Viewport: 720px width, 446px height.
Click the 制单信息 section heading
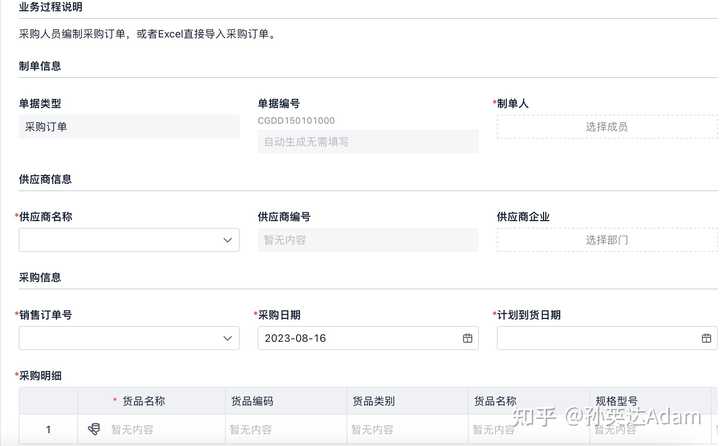[x=40, y=66]
